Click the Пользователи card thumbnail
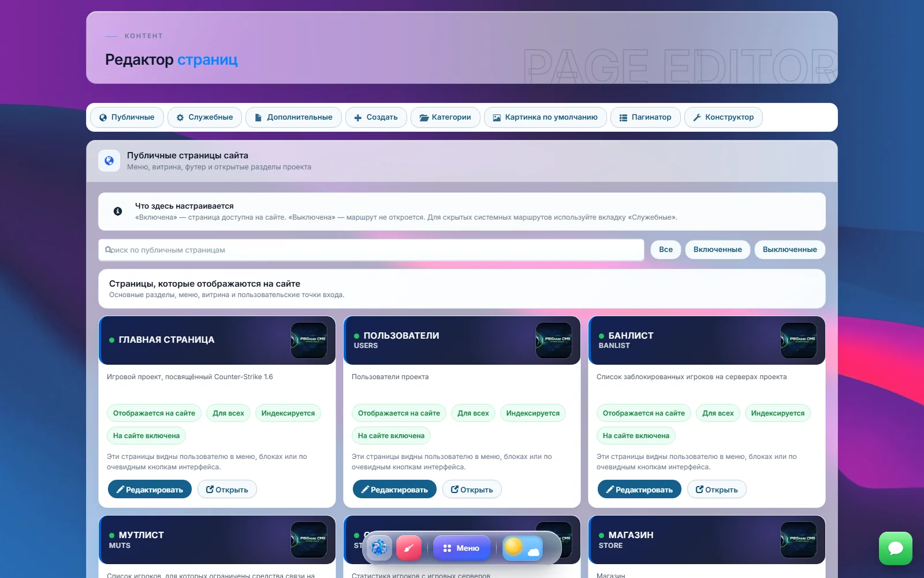 [x=554, y=340]
